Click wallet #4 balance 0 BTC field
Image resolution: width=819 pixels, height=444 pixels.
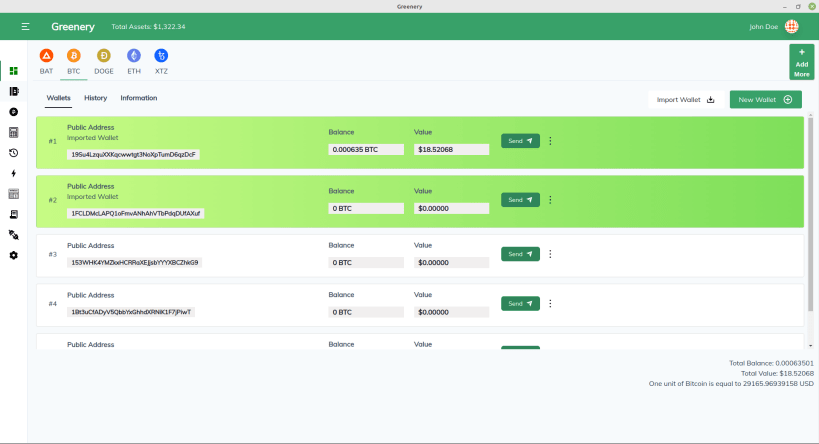pyautogui.click(x=366, y=312)
